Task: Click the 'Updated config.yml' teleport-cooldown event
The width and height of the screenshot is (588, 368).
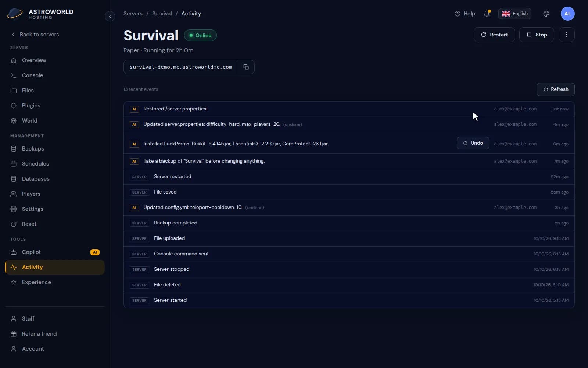Action: coord(193,208)
